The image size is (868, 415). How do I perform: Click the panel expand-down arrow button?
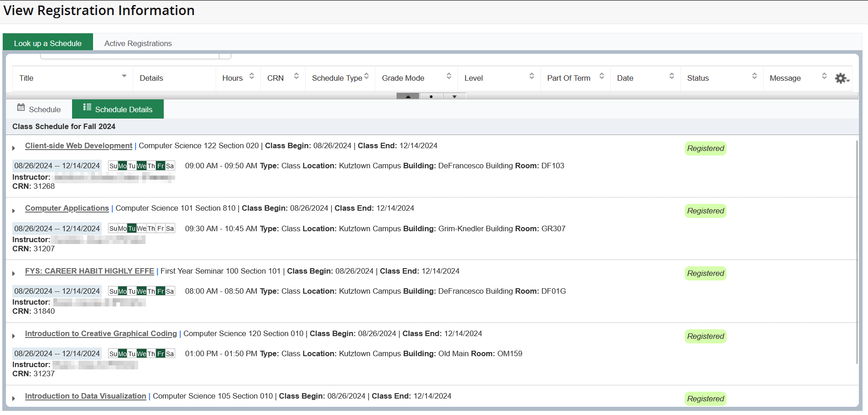pos(454,96)
